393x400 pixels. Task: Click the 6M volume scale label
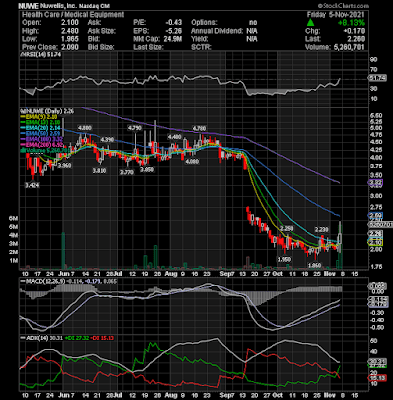point(13,219)
